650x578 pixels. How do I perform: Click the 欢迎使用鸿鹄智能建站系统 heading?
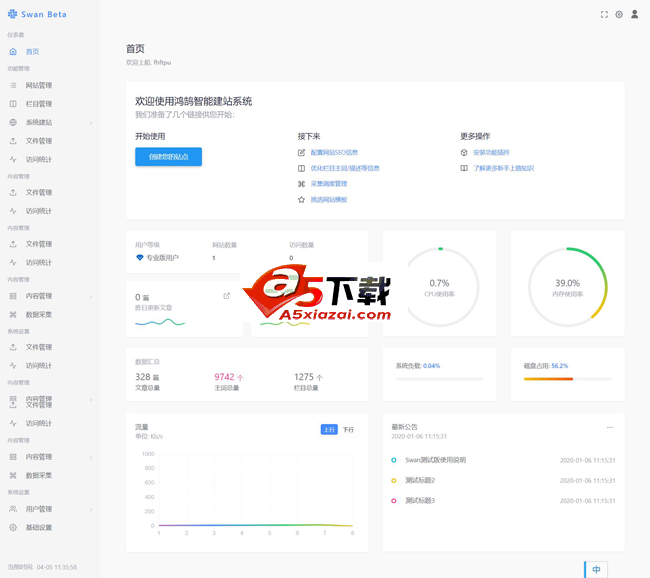194,101
